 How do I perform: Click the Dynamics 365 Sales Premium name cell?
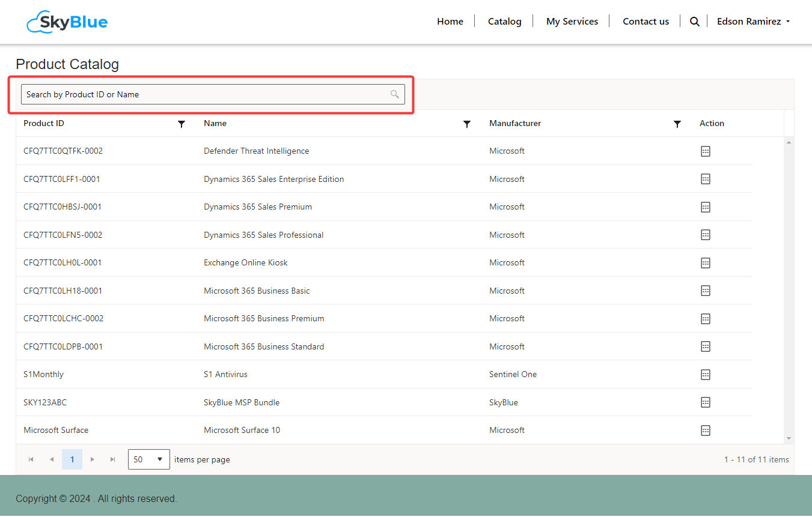coord(258,207)
